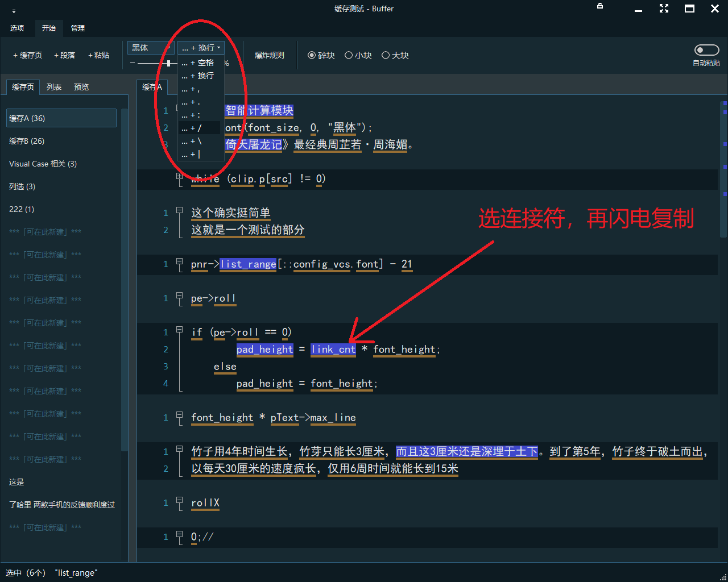This screenshot has width=728, height=582.
Task: Click the font size slider handle
Action: (168, 63)
